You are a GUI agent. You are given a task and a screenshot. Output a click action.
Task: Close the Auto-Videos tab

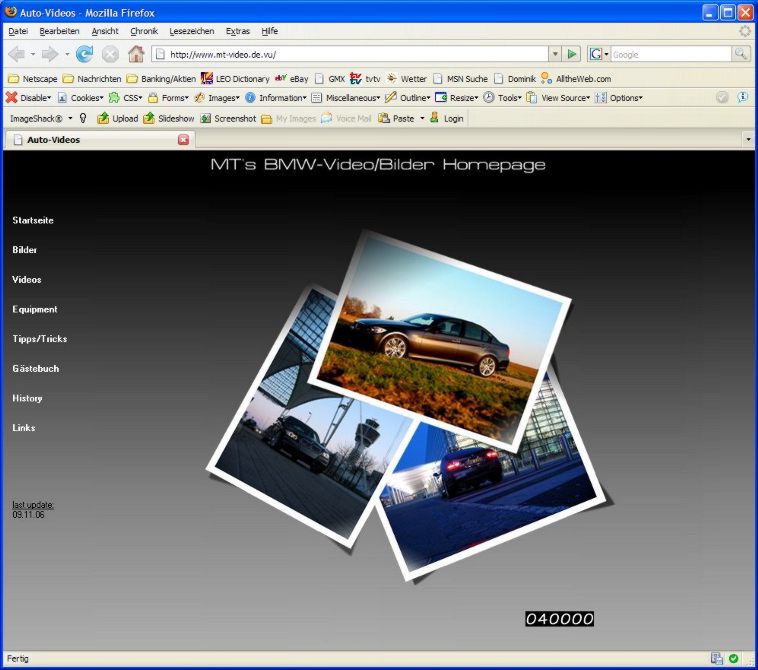(x=183, y=140)
